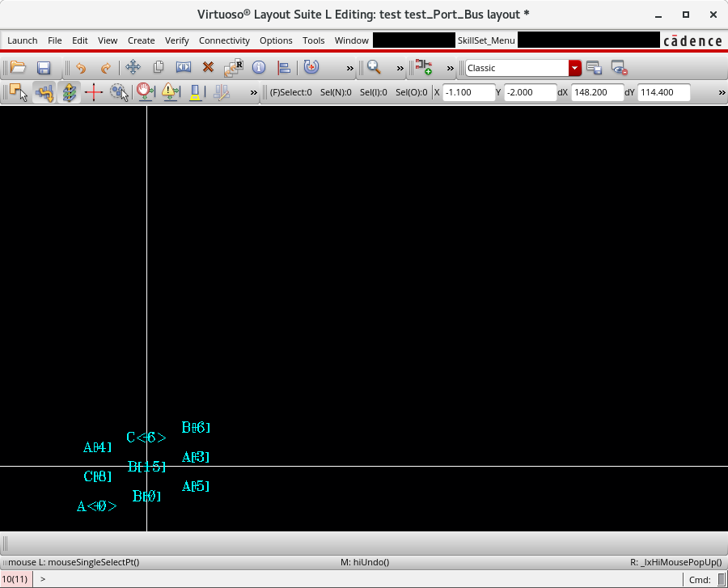Image resolution: width=728 pixels, height=588 pixels.
Task: Click the Y coordinate field
Action: 530,92
